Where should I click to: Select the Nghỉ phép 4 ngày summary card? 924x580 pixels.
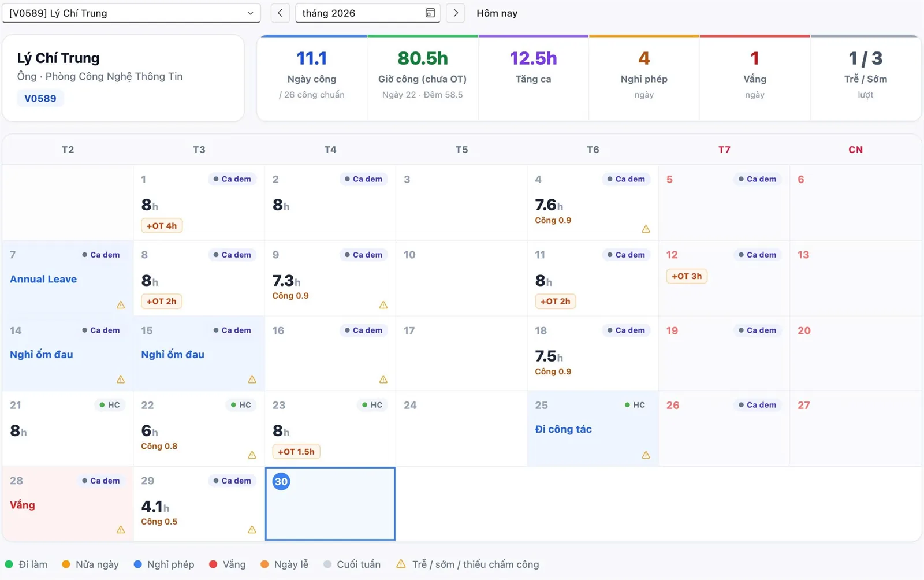click(x=644, y=78)
